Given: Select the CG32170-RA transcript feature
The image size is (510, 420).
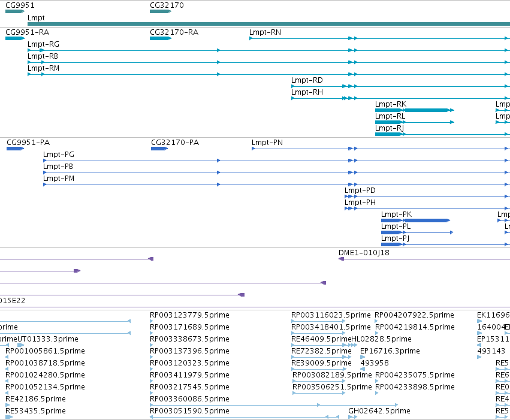Looking at the screenshot, I should [x=161, y=38].
